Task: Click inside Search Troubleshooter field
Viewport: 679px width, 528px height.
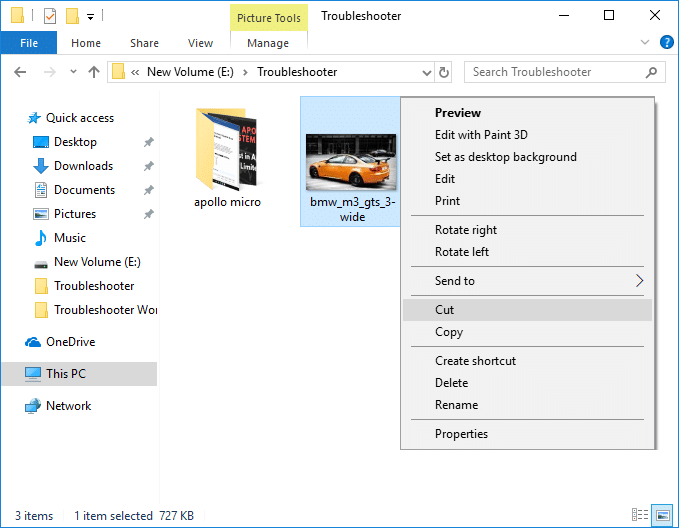Action: (555, 72)
